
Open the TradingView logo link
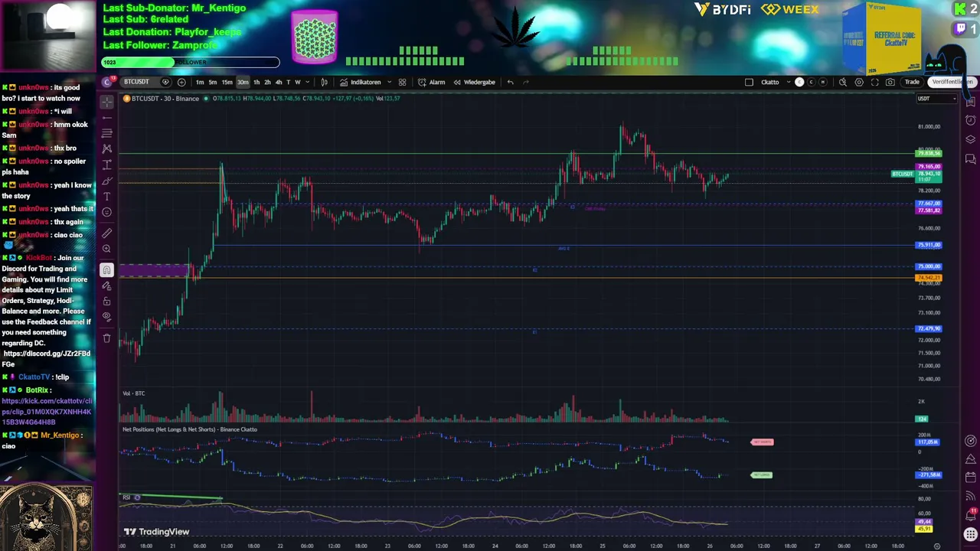[157, 532]
